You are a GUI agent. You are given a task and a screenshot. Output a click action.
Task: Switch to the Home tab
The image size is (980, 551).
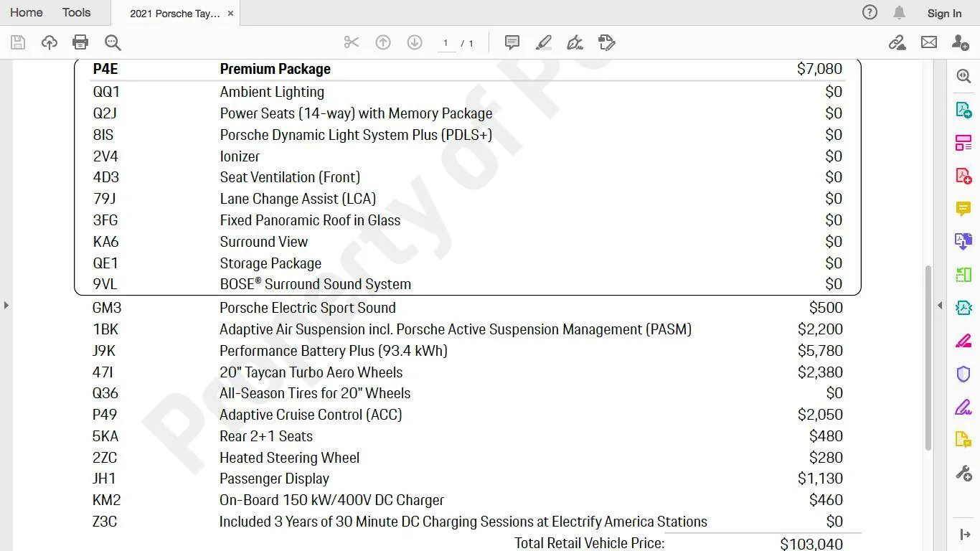26,12
